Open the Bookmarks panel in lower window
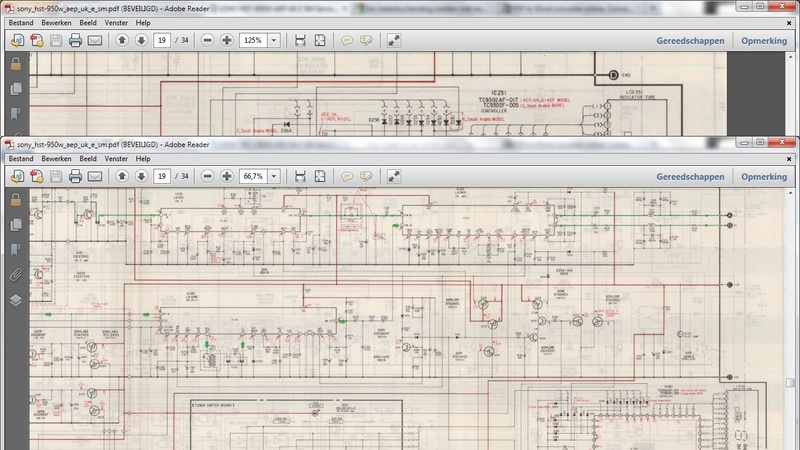The image size is (800, 450). tap(15, 249)
